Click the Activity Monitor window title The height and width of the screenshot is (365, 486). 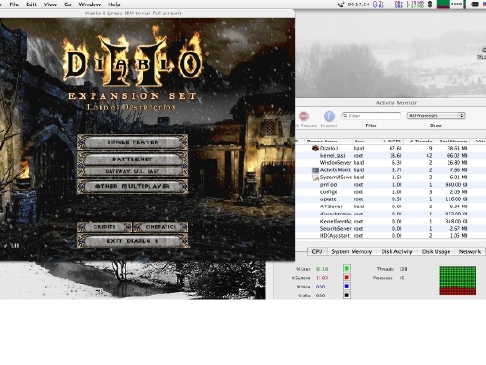[396, 103]
